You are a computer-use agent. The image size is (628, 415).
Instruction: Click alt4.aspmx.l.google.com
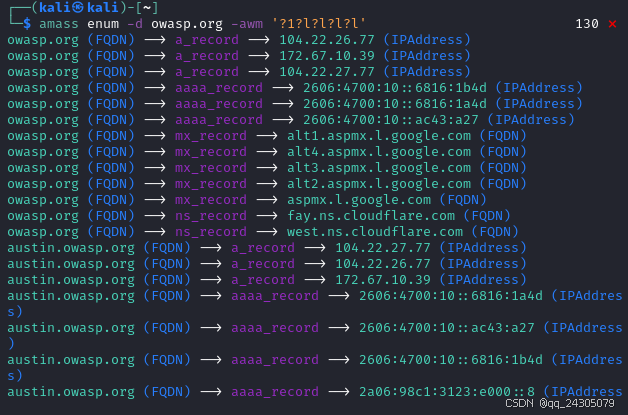point(379,152)
